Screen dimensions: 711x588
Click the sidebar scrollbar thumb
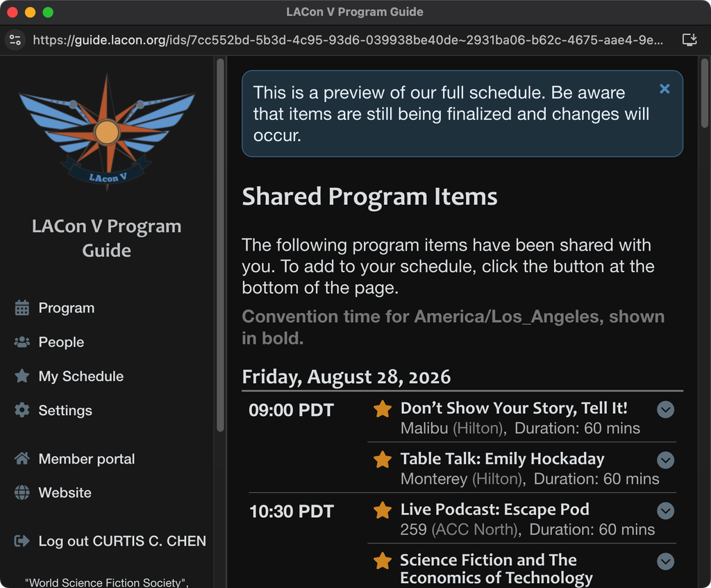pyautogui.click(x=220, y=245)
